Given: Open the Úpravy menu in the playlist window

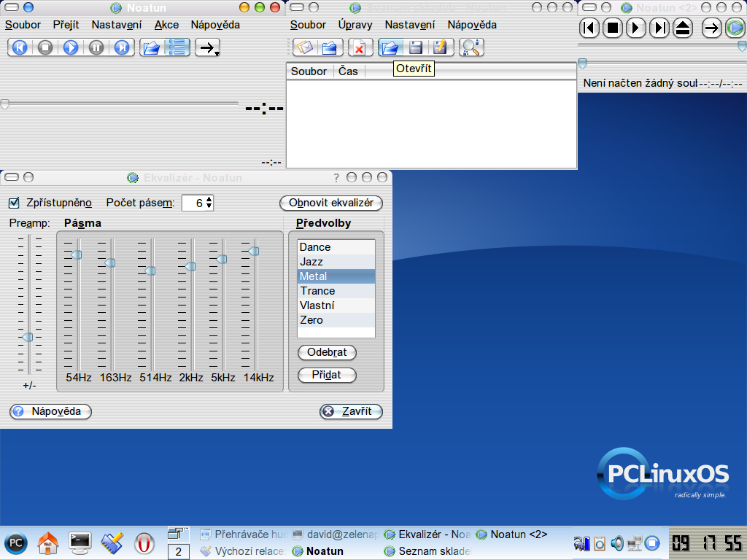Looking at the screenshot, I should coord(355,25).
